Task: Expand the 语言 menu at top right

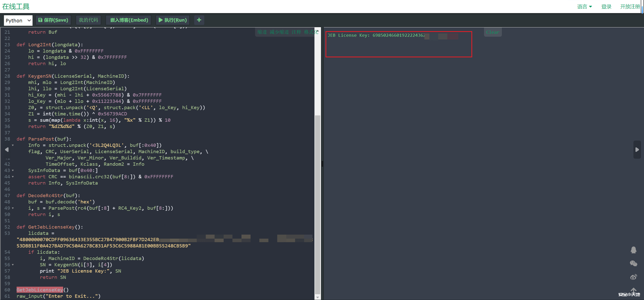Action: click(584, 7)
